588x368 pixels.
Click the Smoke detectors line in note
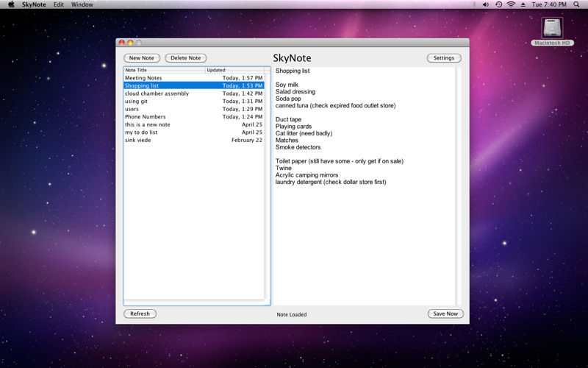pyautogui.click(x=298, y=147)
